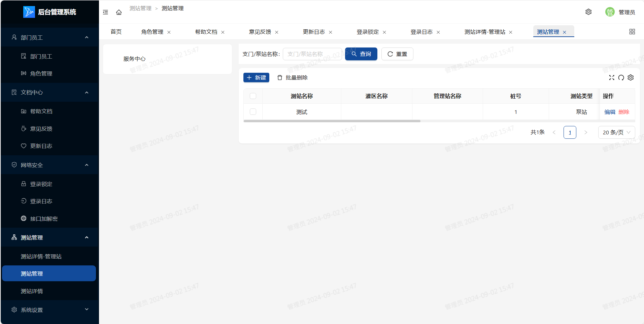644x324 pixels.
Task: Close the 登录日志 tab
Action: [438, 32]
